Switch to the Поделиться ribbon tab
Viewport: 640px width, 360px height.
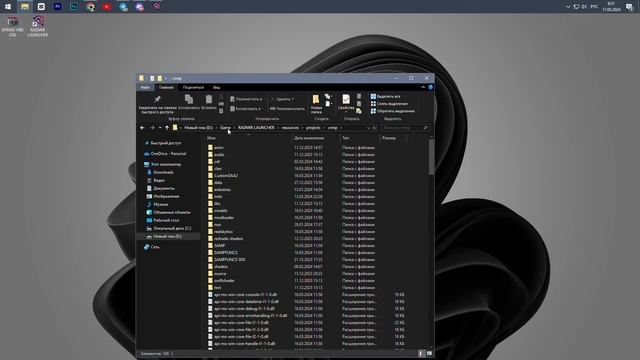193,87
